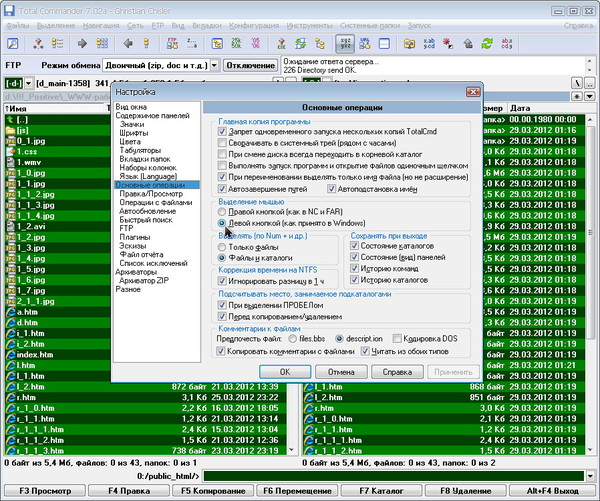Click the command line input field
Viewport: 600px width, 501px height.
394,476
